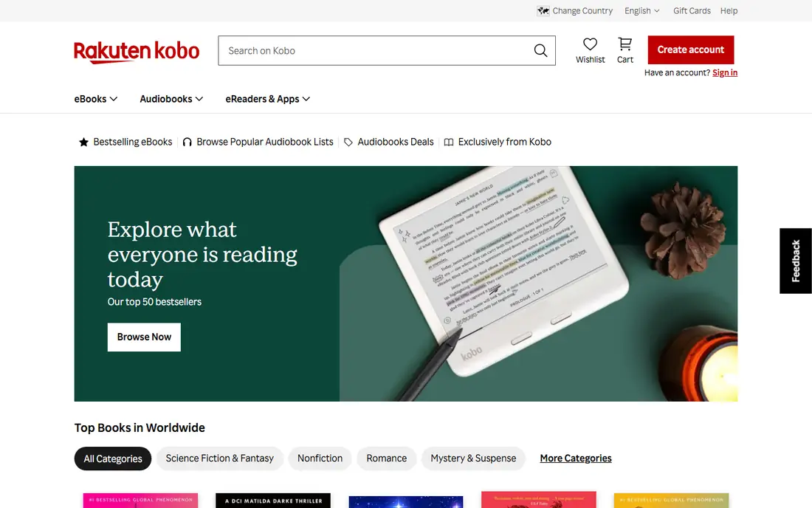
Task: Expand the eReaders & Apps menu
Action: 268,99
